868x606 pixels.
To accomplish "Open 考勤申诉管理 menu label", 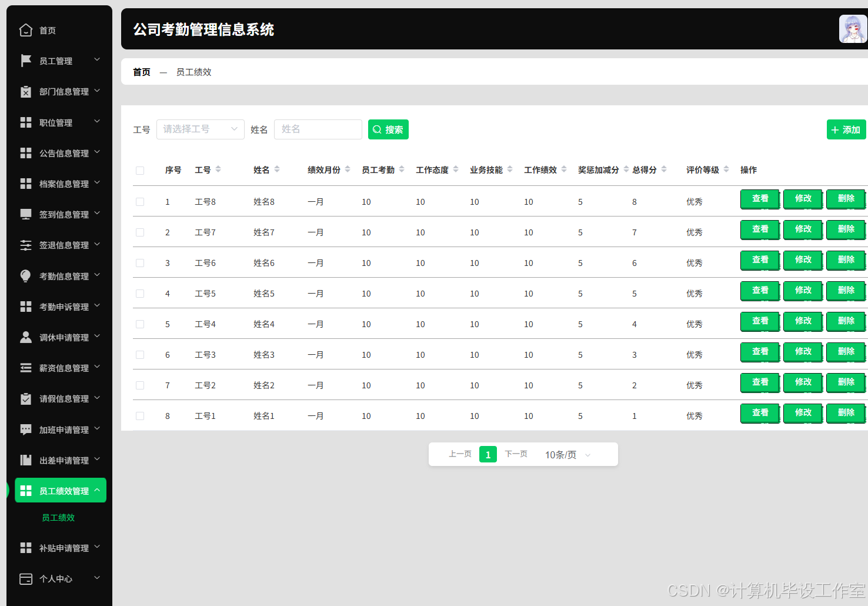I will 64,307.
